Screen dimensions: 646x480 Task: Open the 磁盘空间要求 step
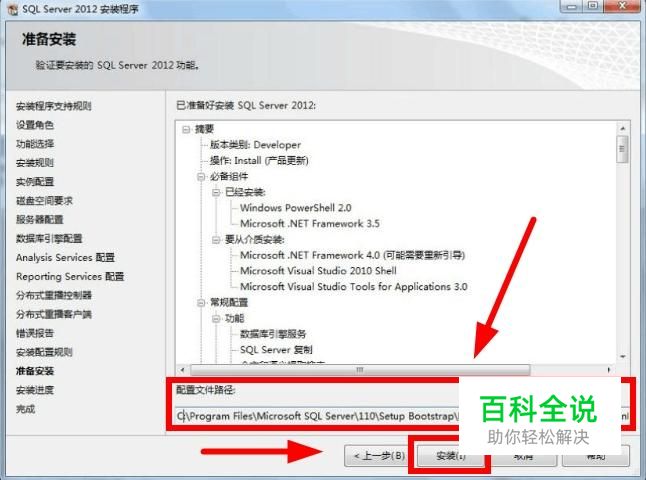coord(44,201)
